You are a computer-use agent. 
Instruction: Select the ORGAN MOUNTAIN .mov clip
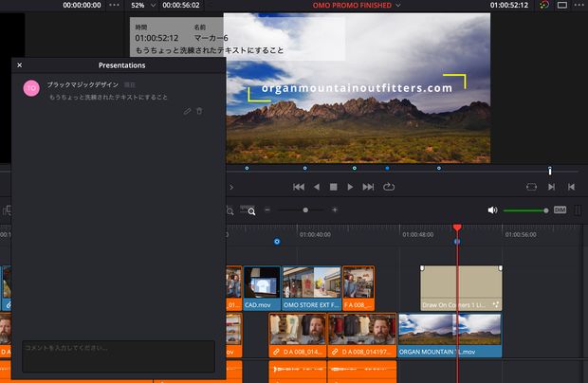pyautogui.click(x=450, y=336)
